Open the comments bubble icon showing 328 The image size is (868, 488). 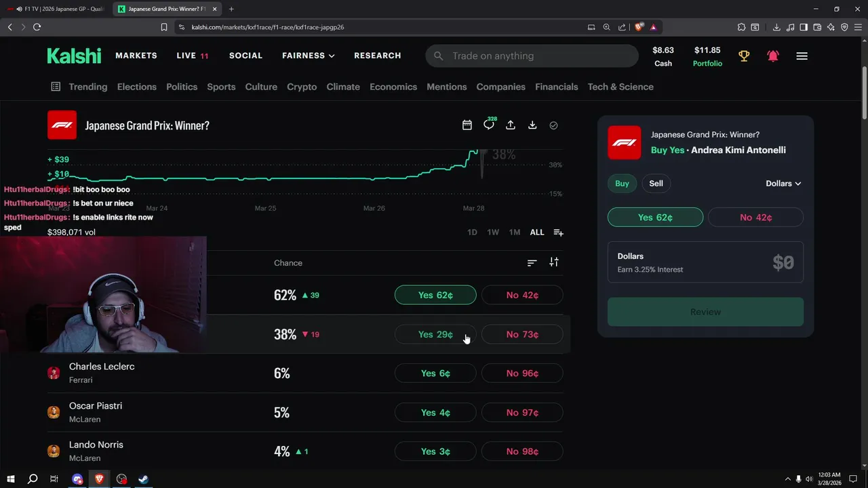(x=489, y=125)
